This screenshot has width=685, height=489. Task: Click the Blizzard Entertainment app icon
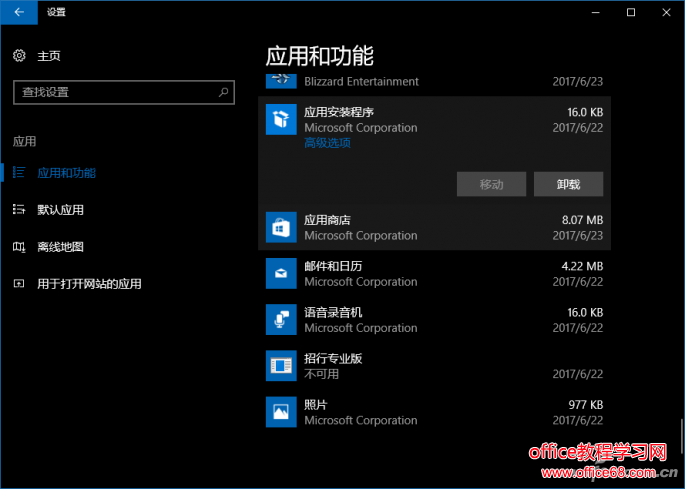pyautogui.click(x=281, y=81)
